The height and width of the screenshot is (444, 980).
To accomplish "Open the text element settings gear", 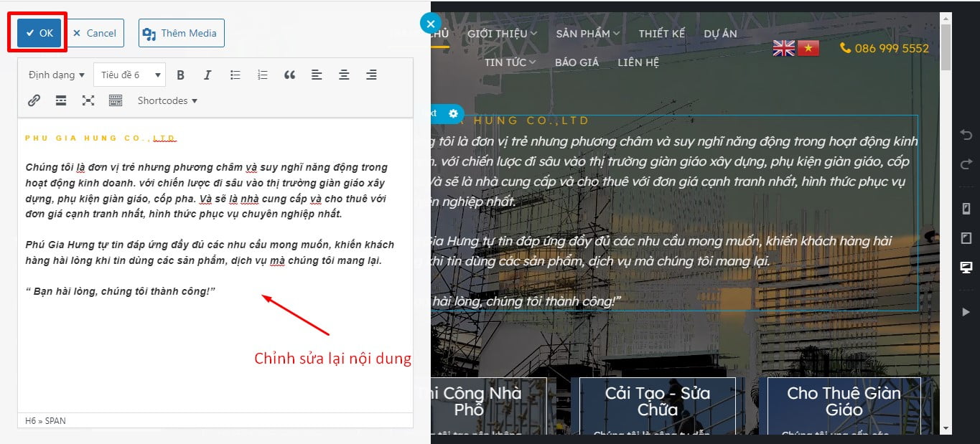I will (453, 113).
